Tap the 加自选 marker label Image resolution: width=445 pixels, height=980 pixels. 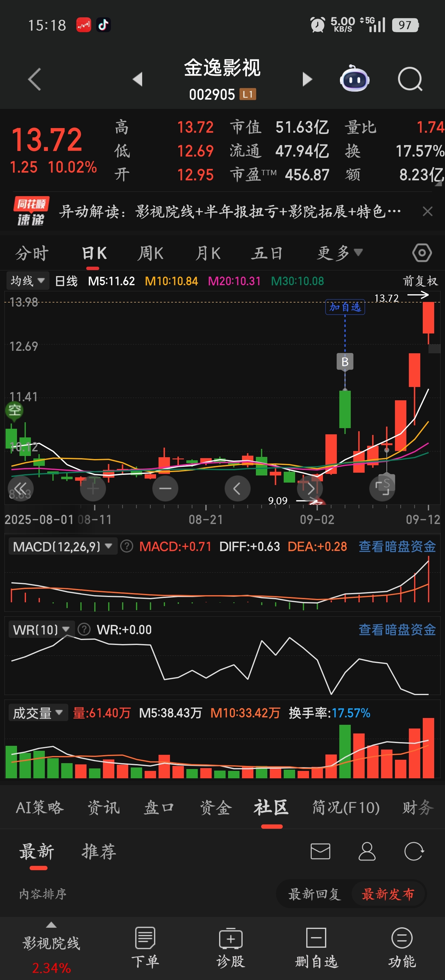345,307
